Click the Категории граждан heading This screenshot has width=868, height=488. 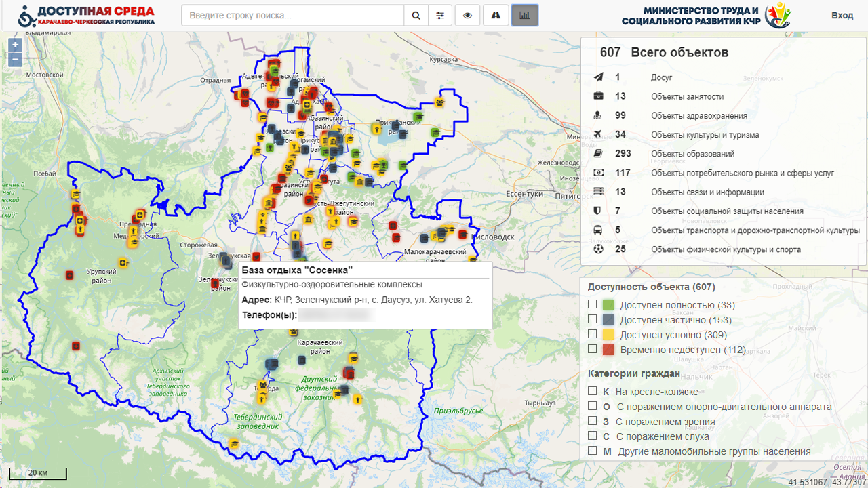[633, 373]
